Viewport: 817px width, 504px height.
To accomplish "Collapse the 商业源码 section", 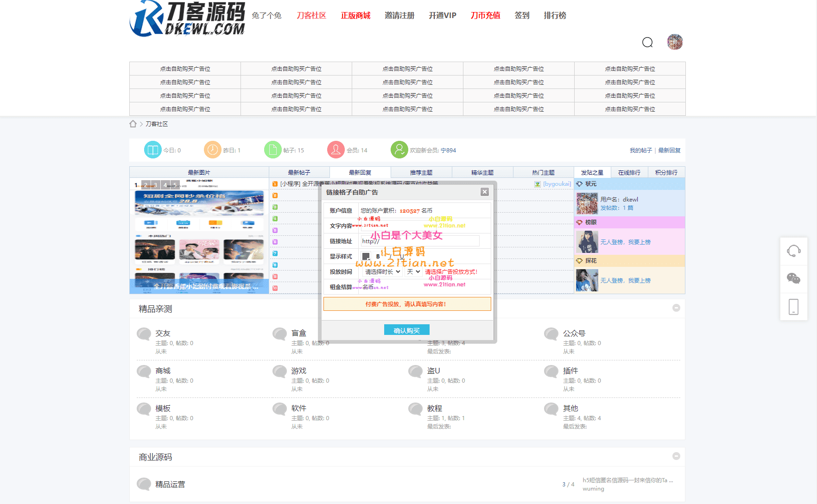I will 676,456.
